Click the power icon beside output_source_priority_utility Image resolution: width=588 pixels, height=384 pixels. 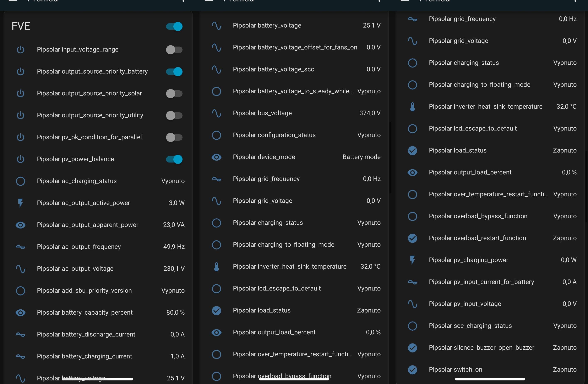21,115
